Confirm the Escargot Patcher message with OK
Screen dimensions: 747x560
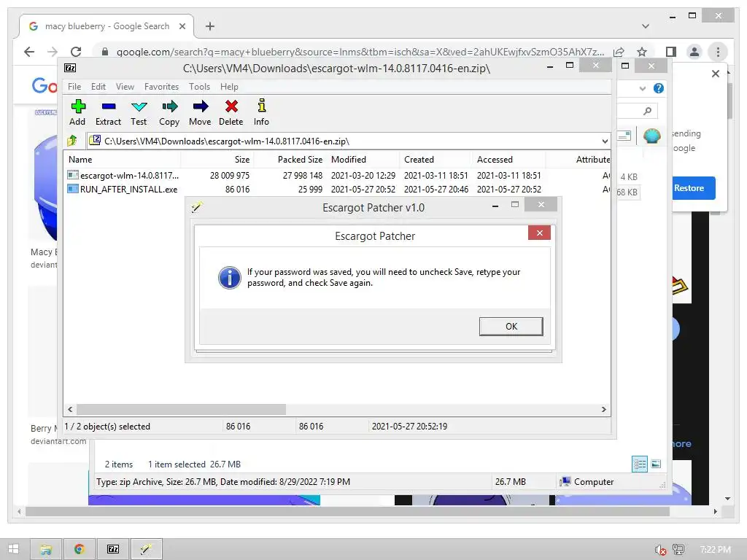pyautogui.click(x=511, y=326)
